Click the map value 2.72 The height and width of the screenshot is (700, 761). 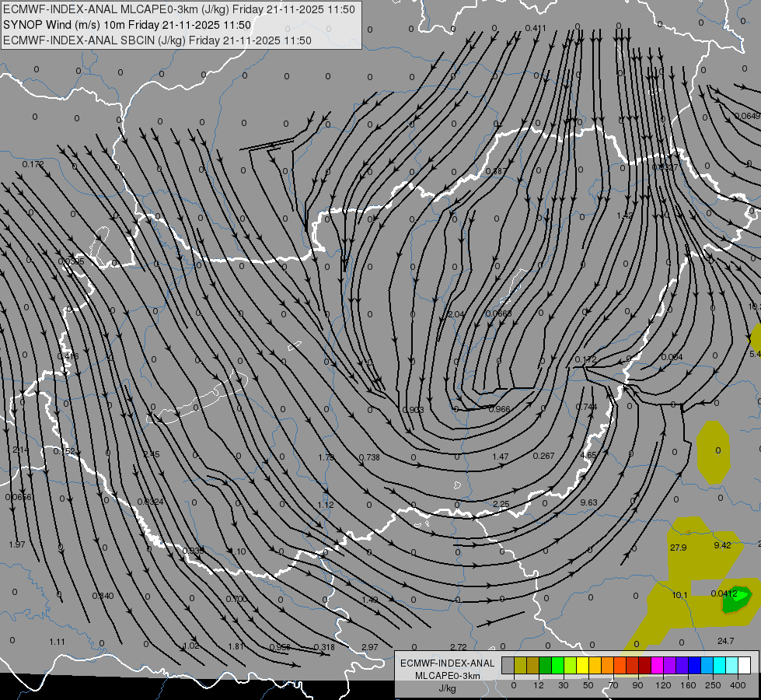click(458, 647)
